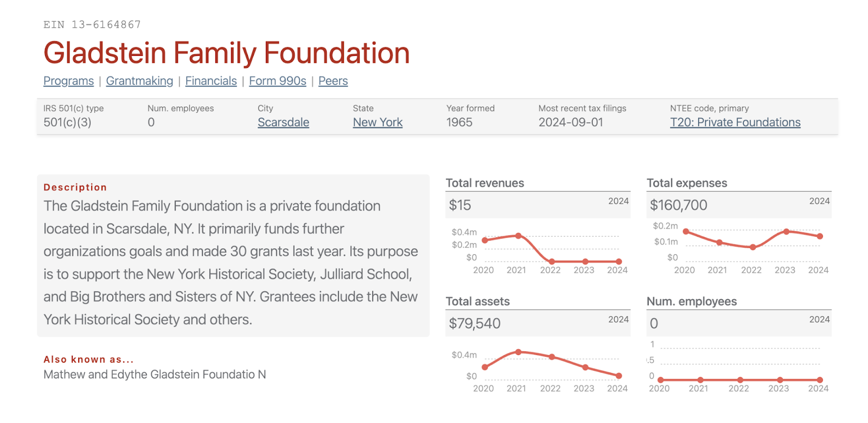Click the 2021 point on revenues chart

tap(519, 236)
